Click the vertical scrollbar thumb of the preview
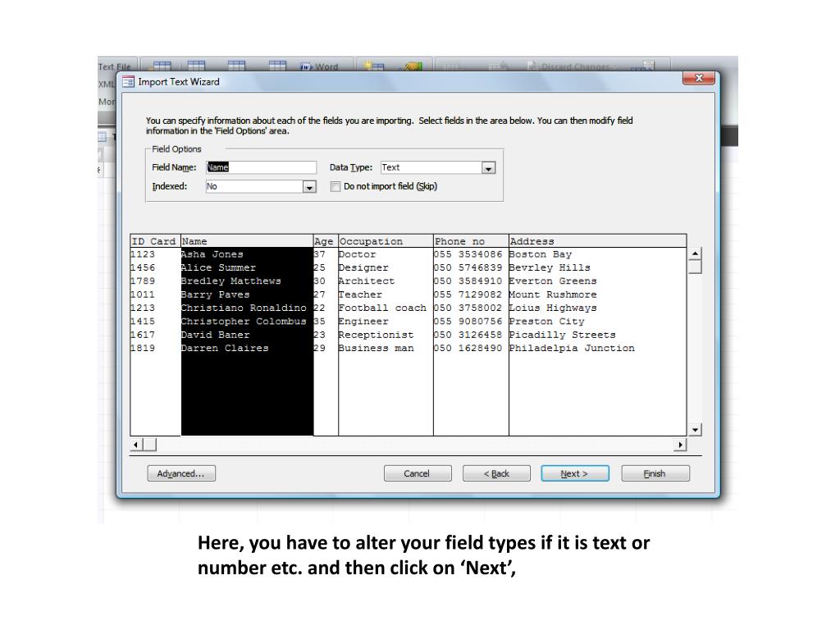The image size is (840, 630). 695,267
